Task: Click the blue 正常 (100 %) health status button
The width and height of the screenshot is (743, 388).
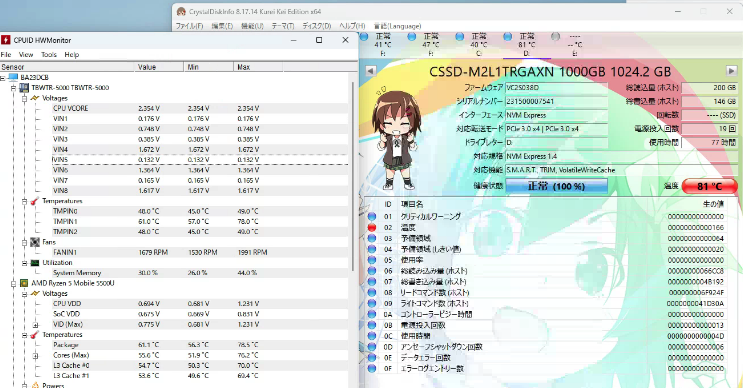Action: [556, 186]
